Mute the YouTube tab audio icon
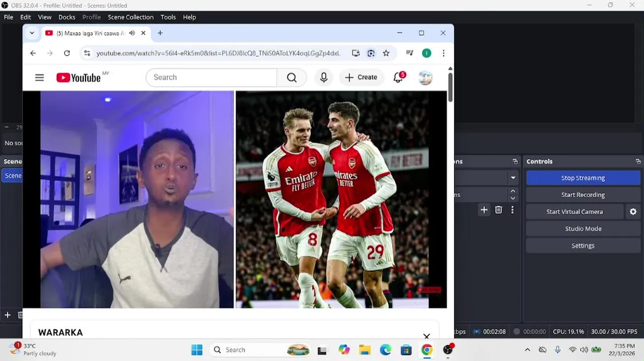 coord(132,33)
